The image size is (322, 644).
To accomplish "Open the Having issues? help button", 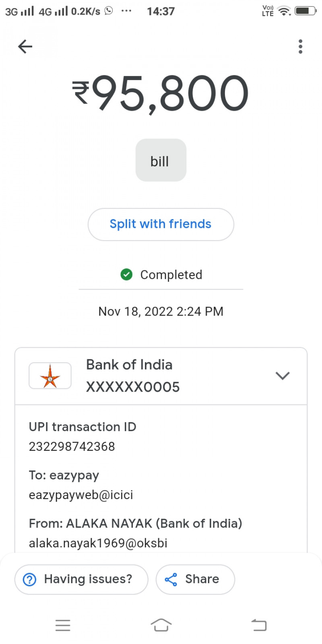I will (81, 579).
